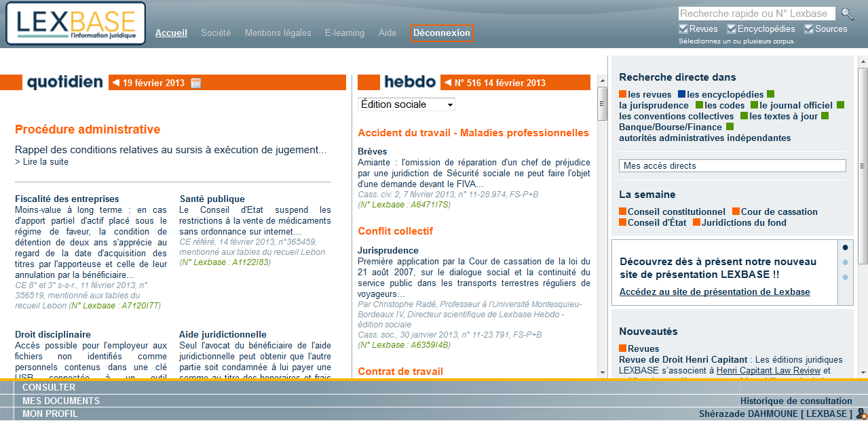868x421 pixels.
Task: Click the green square before 'les codes'
Action: (x=699, y=106)
